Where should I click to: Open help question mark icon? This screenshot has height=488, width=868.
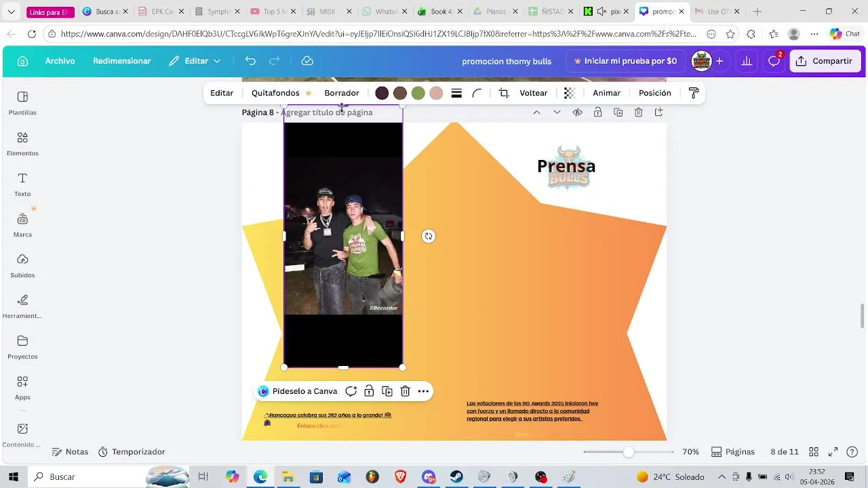pyautogui.click(x=852, y=451)
